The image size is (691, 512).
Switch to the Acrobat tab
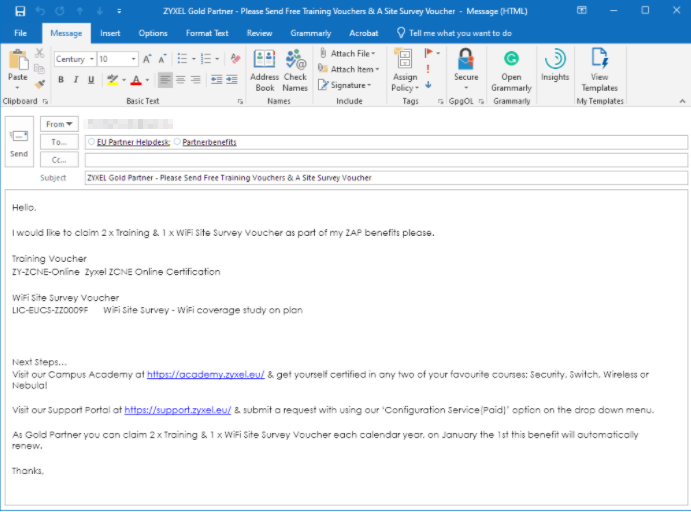[x=364, y=33]
